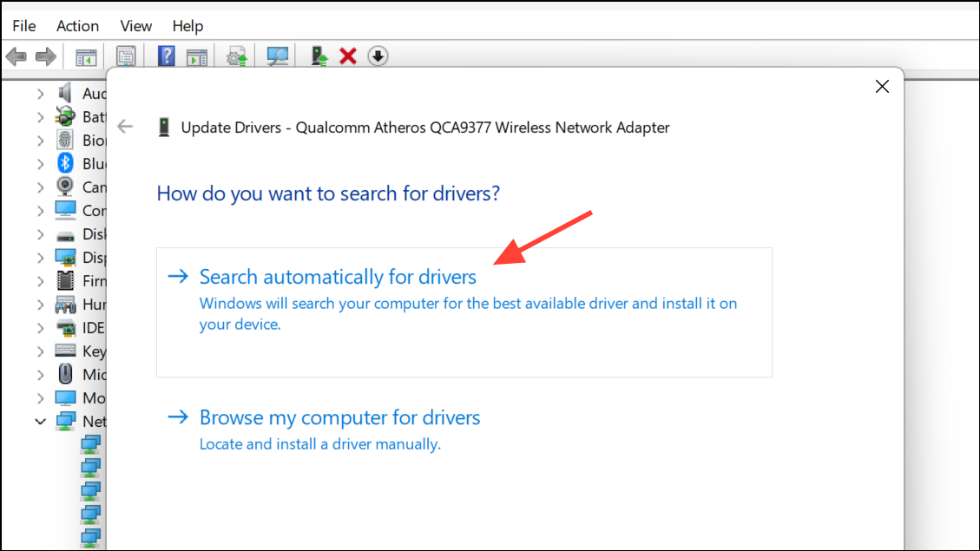The image size is (980, 551).
Task: Select the Monitors icon in tree
Action: pyautogui.click(x=65, y=398)
